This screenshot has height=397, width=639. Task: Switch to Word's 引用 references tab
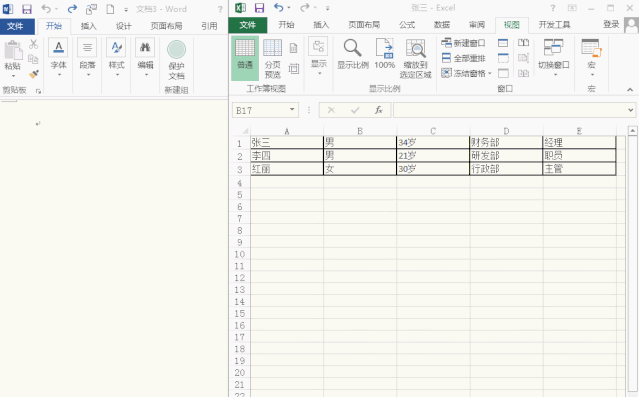pyautogui.click(x=209, y=26)
